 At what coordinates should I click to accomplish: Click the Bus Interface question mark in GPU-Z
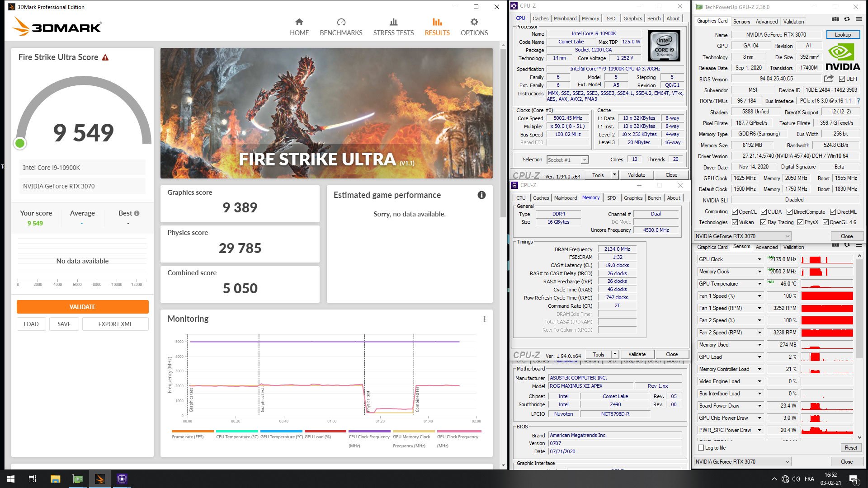pos(859,101)
